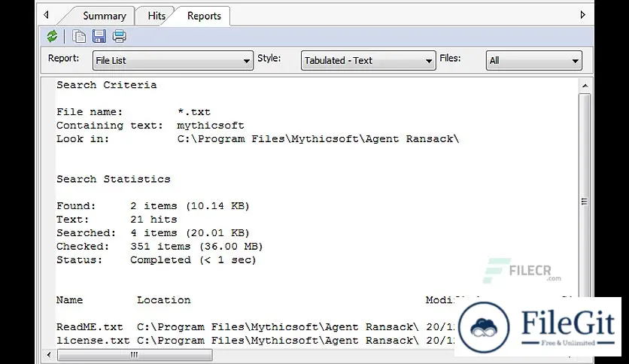Open the Hits tab
The image size is (629, 364).
(156, 16)
